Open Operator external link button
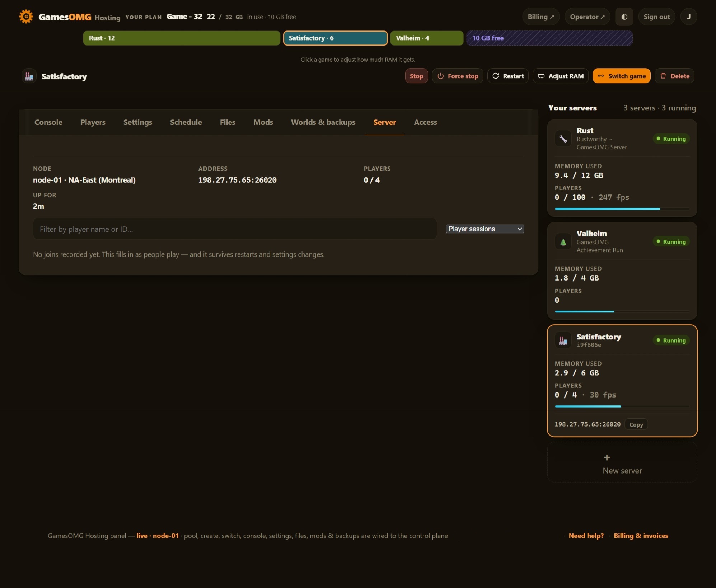 tap(587, 17)
